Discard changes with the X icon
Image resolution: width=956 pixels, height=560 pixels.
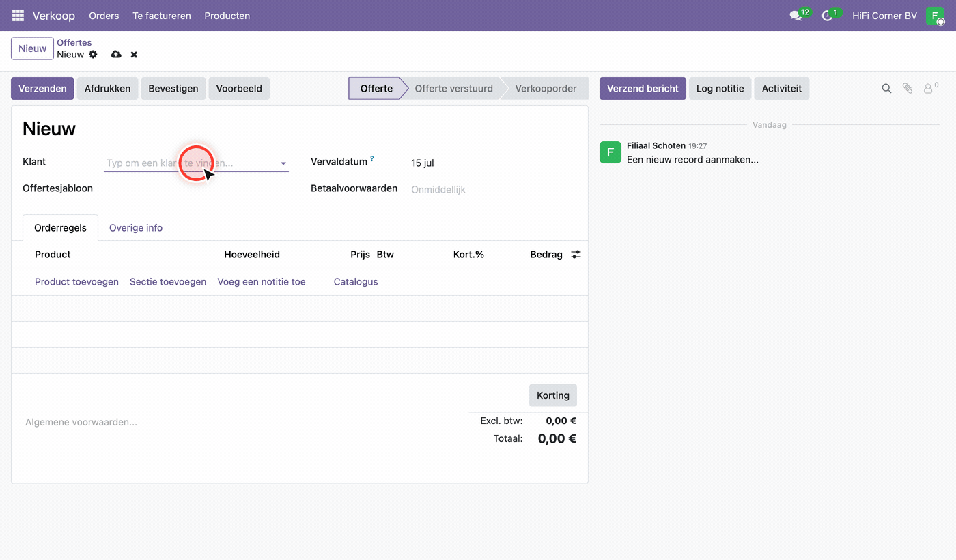[134, 54]
